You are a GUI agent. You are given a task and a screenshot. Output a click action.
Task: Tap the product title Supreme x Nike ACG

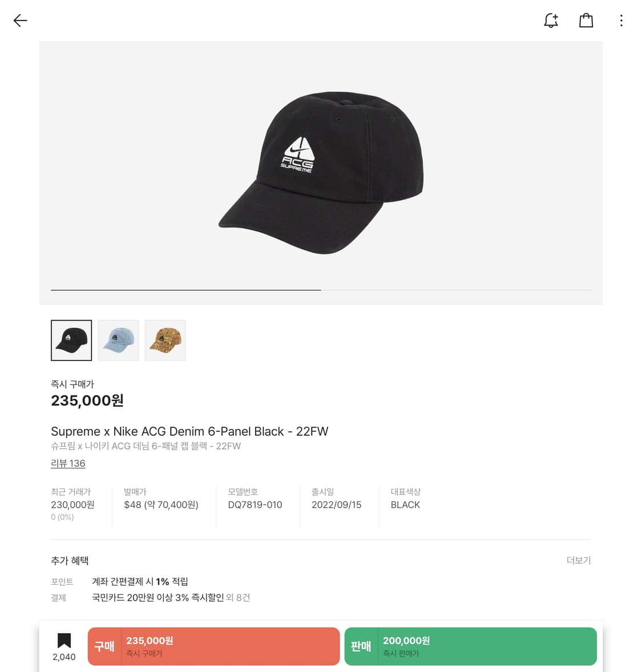point(189,431)
